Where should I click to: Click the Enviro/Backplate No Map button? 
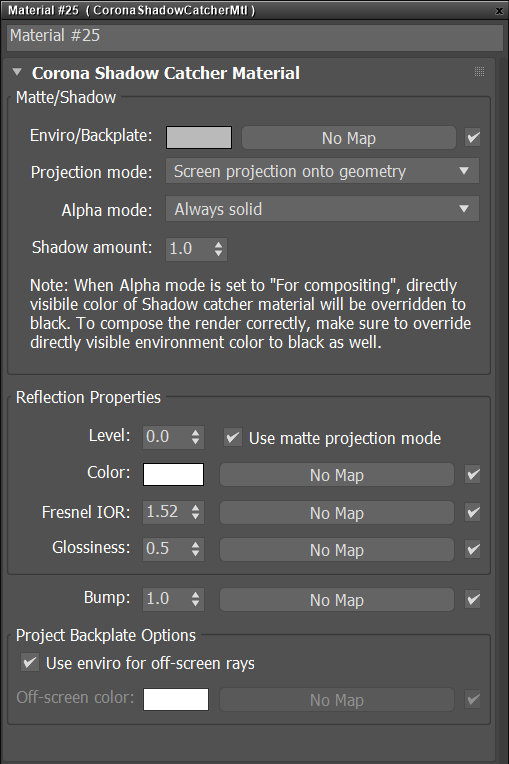point(349,138)
